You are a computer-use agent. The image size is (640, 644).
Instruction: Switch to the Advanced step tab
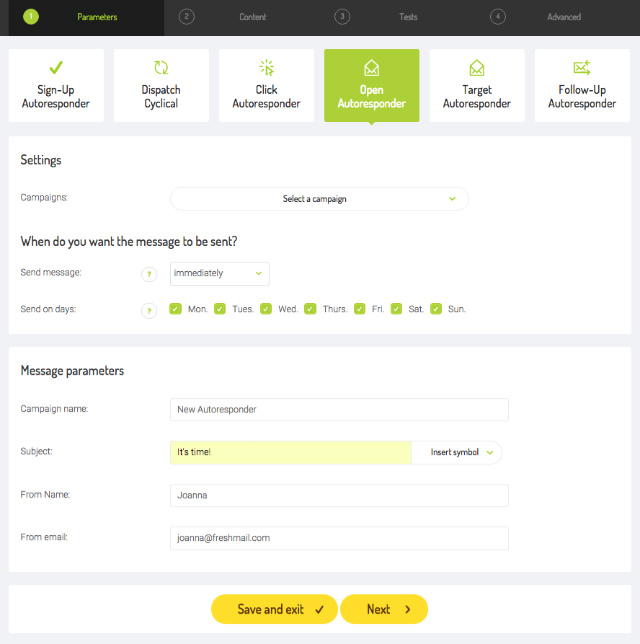pos(553,18)
